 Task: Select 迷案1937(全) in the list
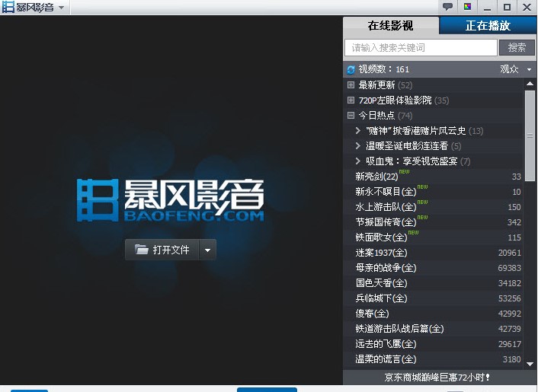[x=434, y=253]
